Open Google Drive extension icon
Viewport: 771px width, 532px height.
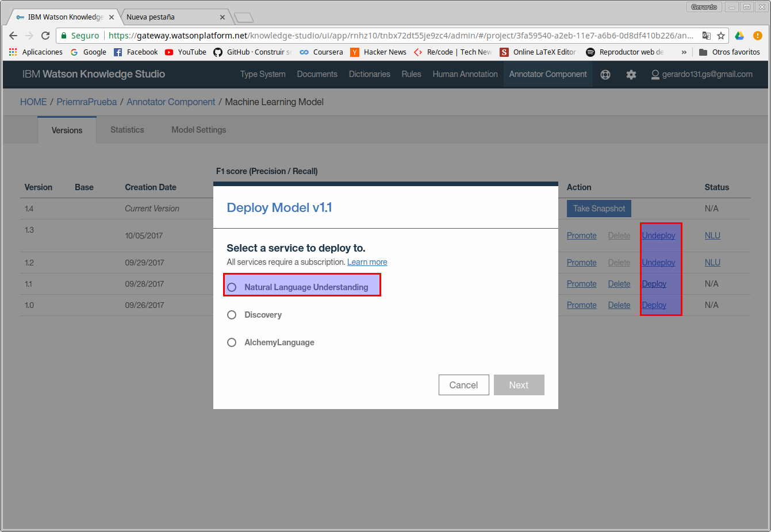[x=739, y=36]
